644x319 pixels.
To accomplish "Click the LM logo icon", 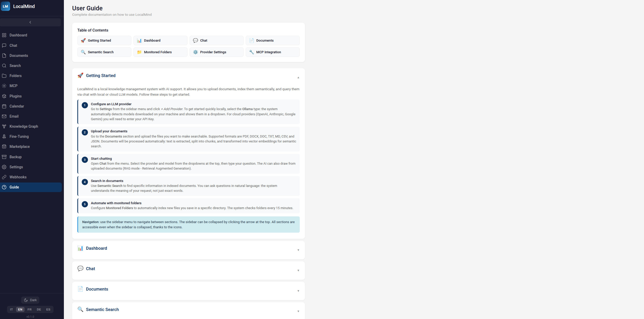I will tap(5, 6).
